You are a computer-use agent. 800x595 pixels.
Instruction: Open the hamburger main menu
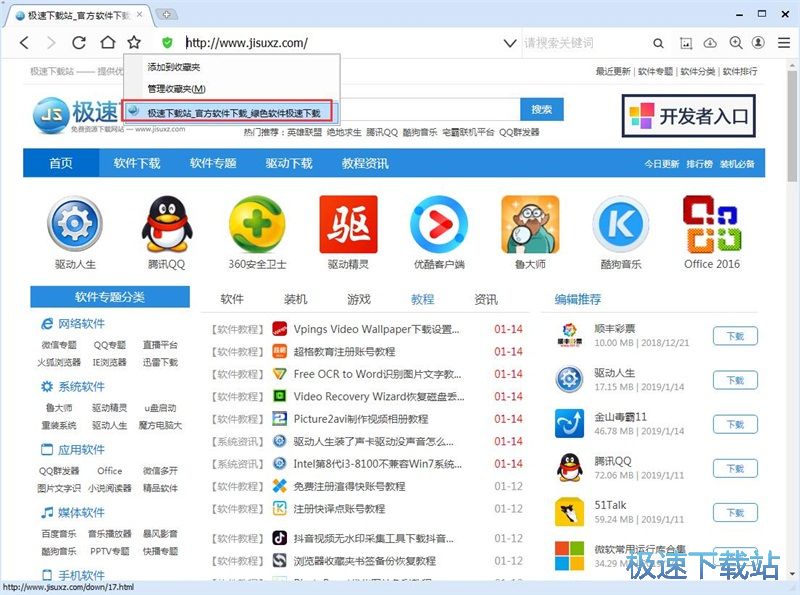[x=784, y=42]
